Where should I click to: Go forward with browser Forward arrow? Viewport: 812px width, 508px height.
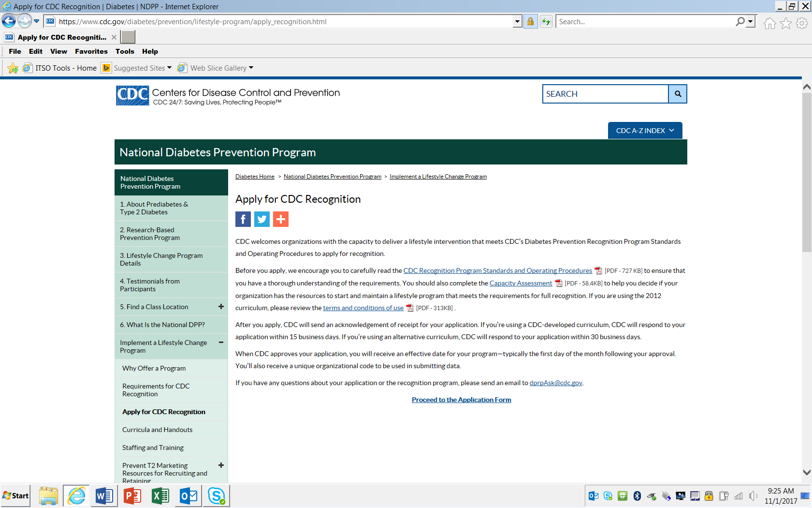[x=24, y=21]
